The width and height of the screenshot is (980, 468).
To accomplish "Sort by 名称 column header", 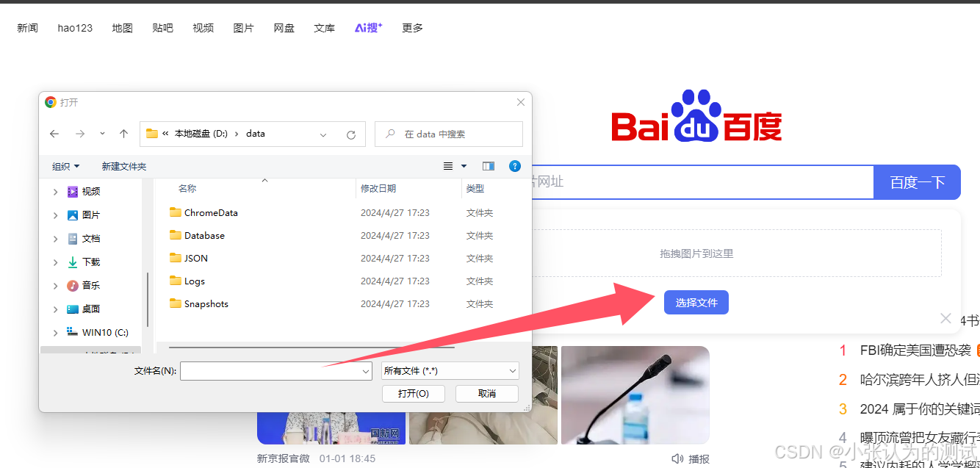I will click(x=187, y=189).
